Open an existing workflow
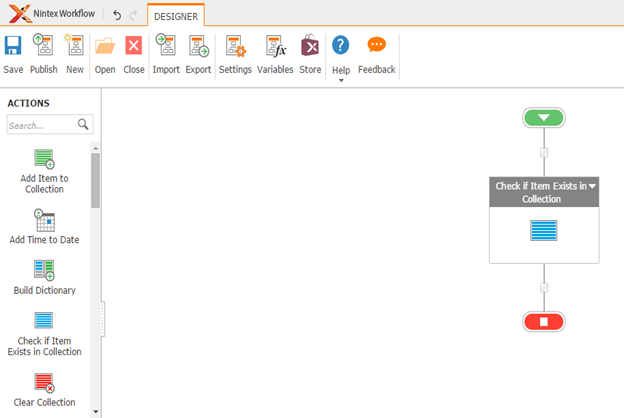Viewport: 624px width, 418px height. (105, 55)
